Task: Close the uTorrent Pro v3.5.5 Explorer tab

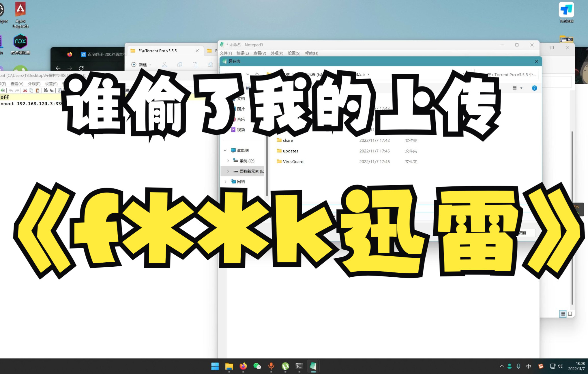Action: [x=197, y=51]
